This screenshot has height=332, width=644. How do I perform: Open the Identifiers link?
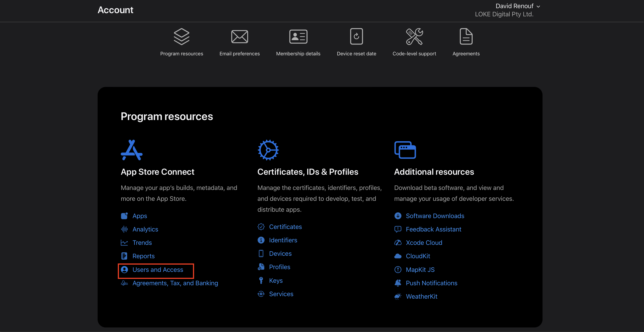(x=283, y=240)
